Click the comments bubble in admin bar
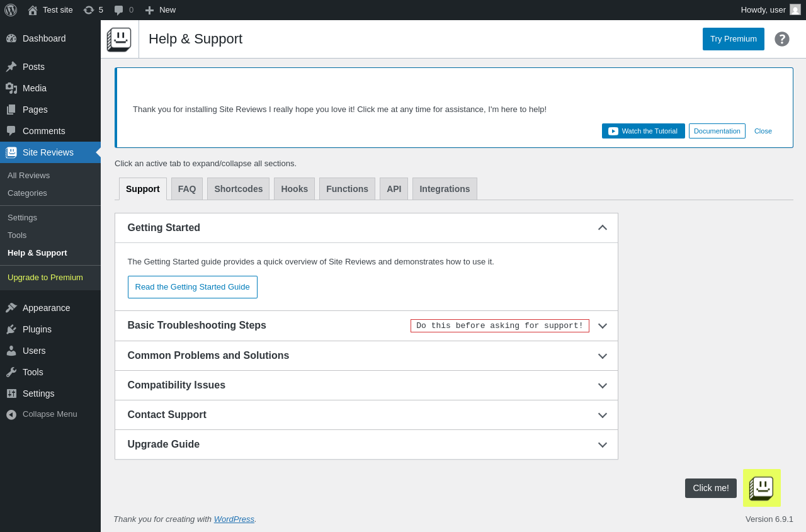Screen dimensions: 806x532 [x=123, y=10]
